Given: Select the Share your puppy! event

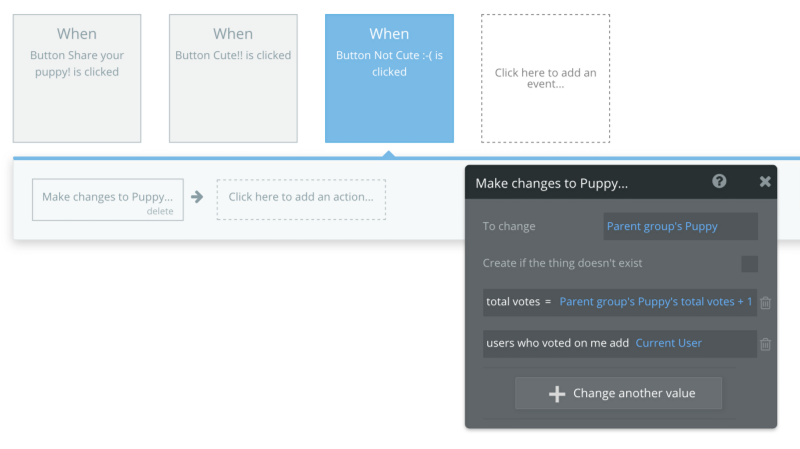Looking at the screenshot, I should (x=77, y=78).
